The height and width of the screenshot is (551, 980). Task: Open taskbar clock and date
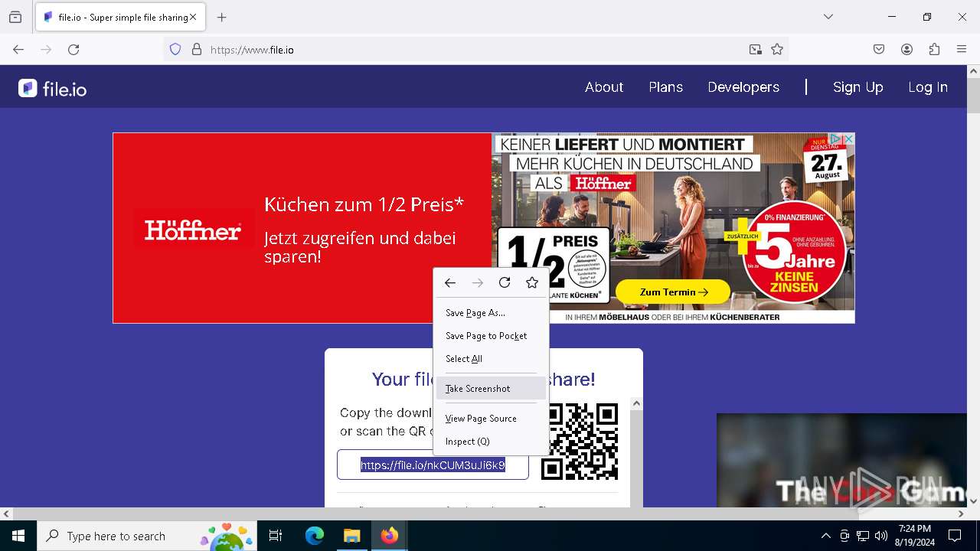915,536
